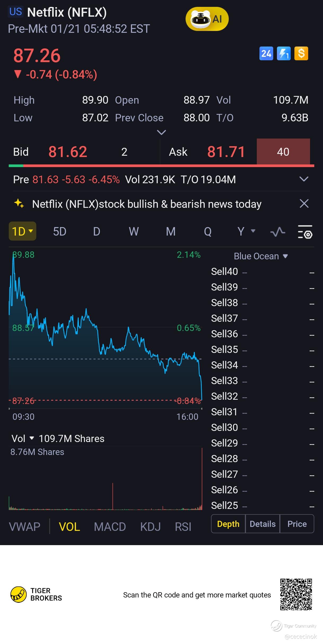Screen dimensions: 323x644
Task: Select the Depth view button
Action: point(228,524)
